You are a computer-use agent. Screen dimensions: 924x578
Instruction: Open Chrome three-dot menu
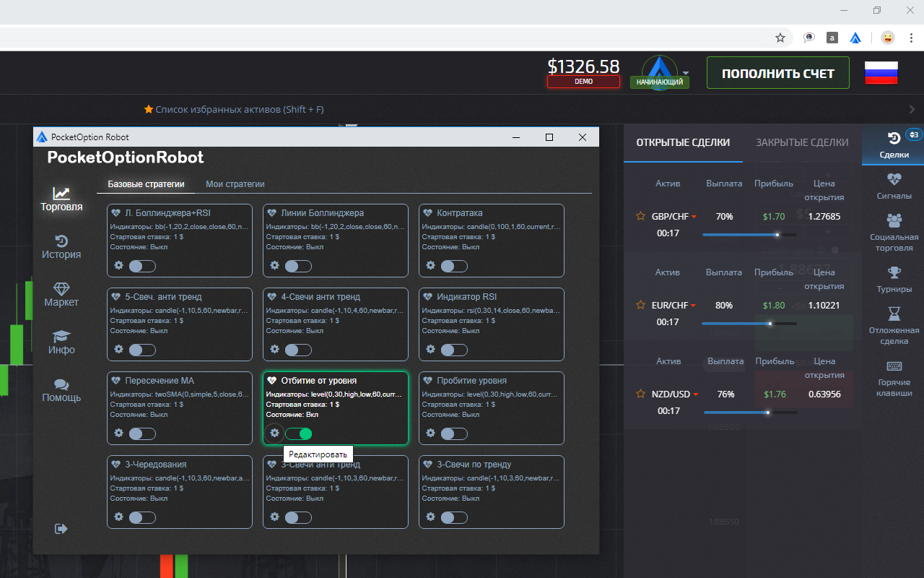tap(910, 38)
